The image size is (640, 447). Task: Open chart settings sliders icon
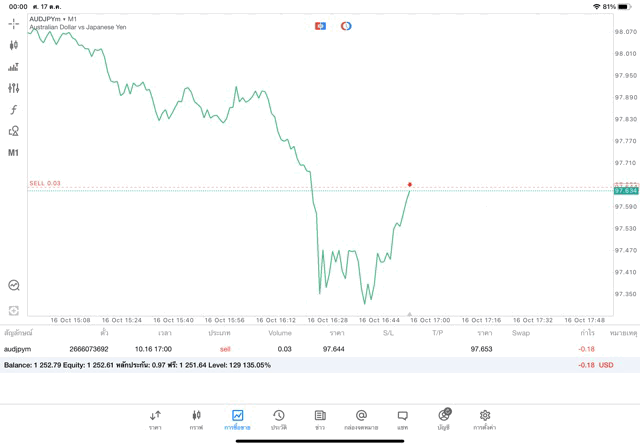tap(13, 88)
